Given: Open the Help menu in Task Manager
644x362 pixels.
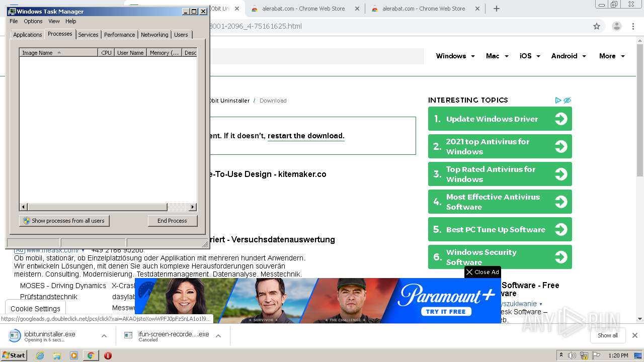Looking at the screenshot, I should (x=71, y=21).
